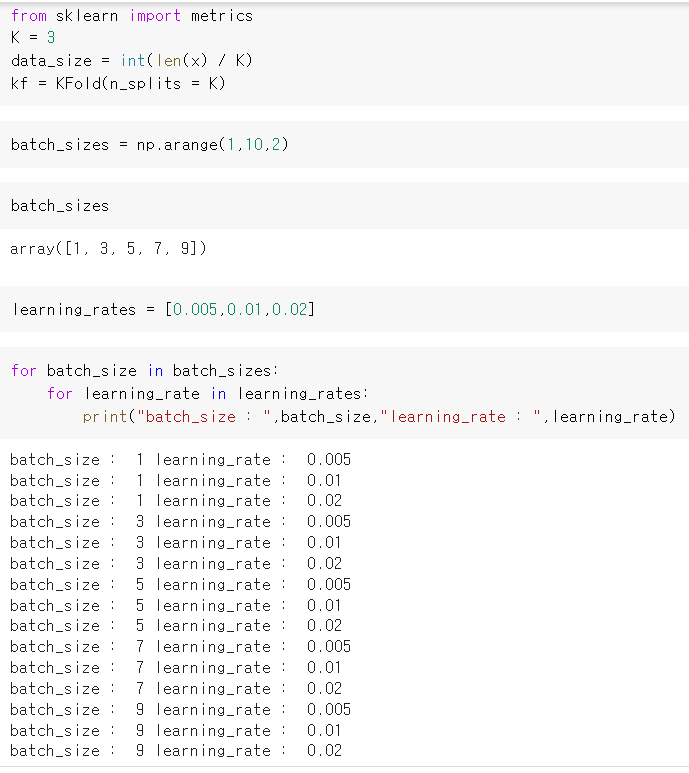The height and width of the screenshot is (773, 689).
Task: Click output row batch_size 5 learning_rate 0.01
Action: tap(175, 605)
